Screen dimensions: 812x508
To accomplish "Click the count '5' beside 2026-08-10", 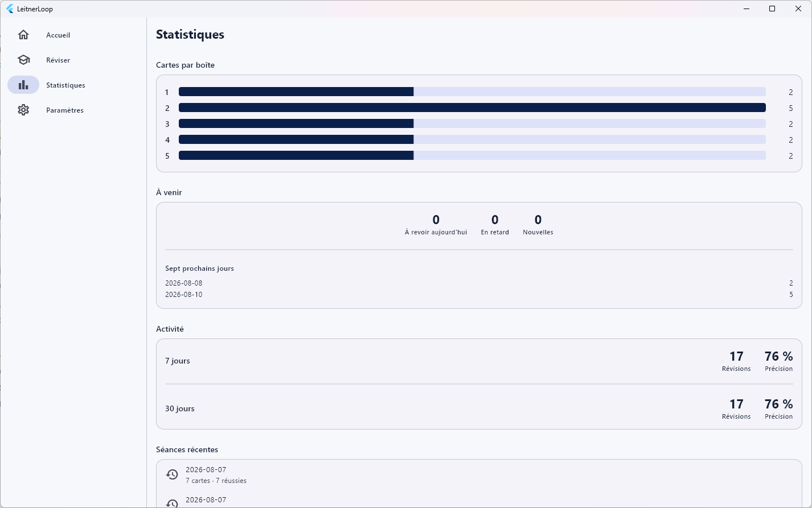I will tap(791, 295).
